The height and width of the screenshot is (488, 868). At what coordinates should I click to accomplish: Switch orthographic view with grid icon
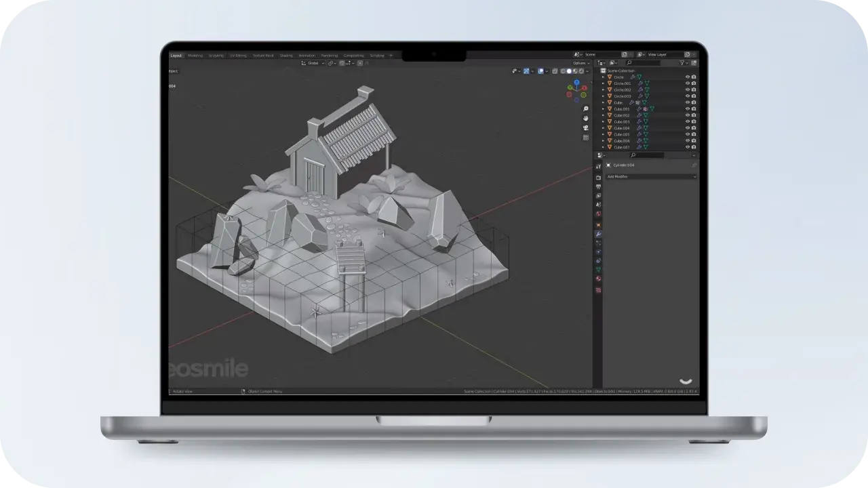[586, 138]
